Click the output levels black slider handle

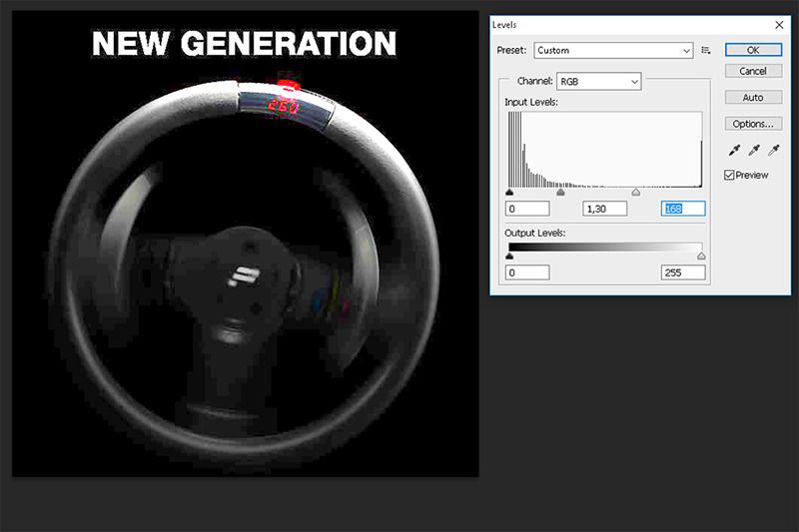click(509, 257)
